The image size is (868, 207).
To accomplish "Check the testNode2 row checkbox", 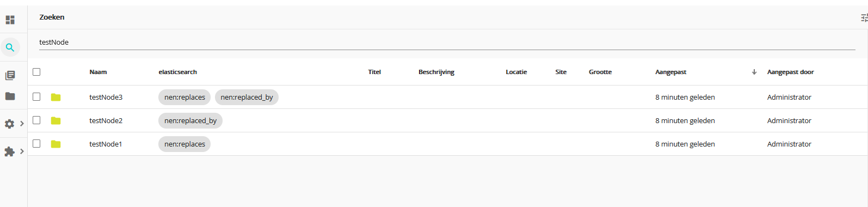I will point(36,120).
